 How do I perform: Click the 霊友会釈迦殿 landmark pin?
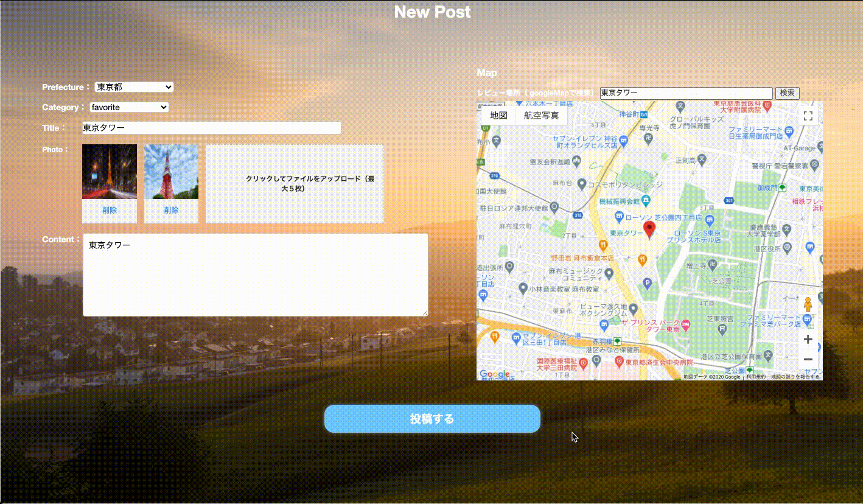(577, 161)
